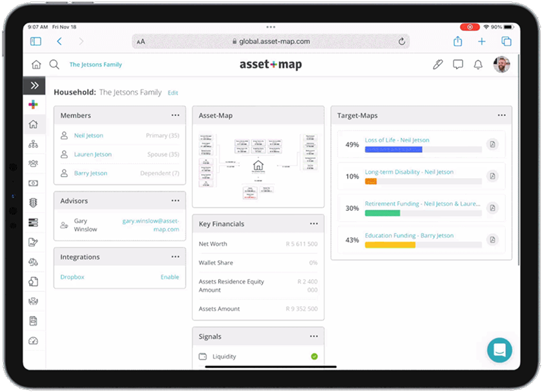Open PDF icon for Long-term Disability target
This screenshot has height=392, width=542.
[492, 176]
